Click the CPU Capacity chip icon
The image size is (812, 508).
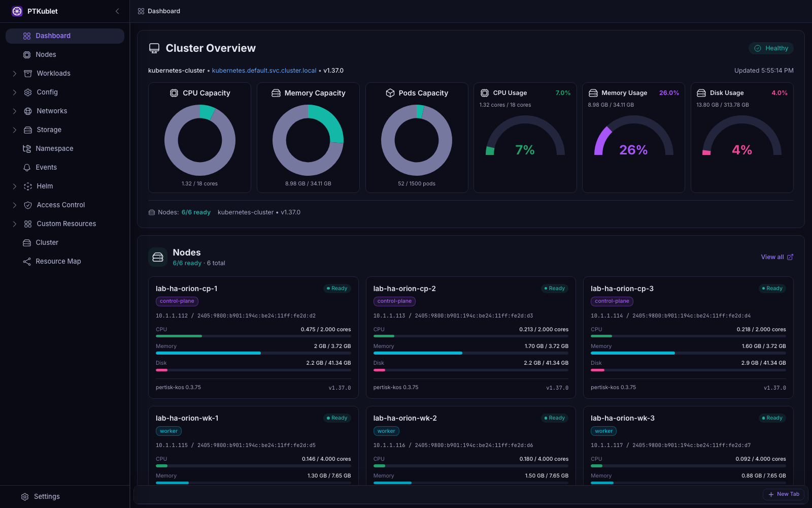coord(174,93)
